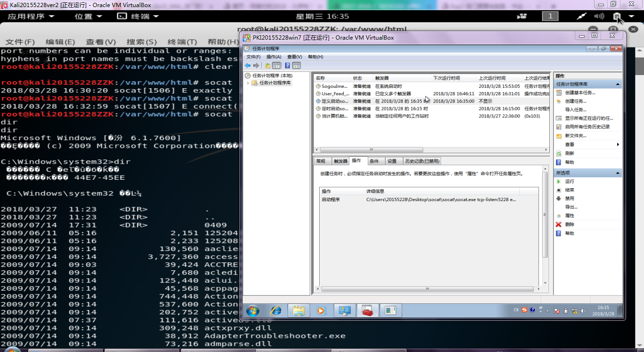Open Windows Media Player taskbar icon

tap(321, 310)
